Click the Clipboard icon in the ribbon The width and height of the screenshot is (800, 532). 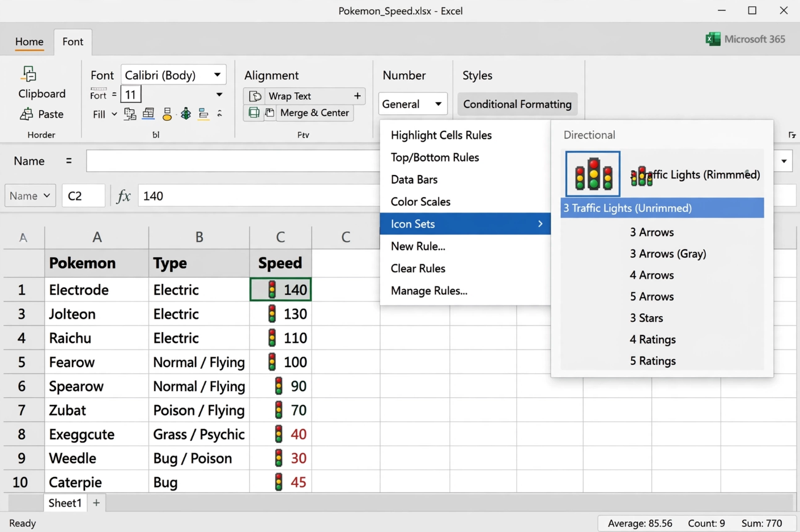(29, 74)
